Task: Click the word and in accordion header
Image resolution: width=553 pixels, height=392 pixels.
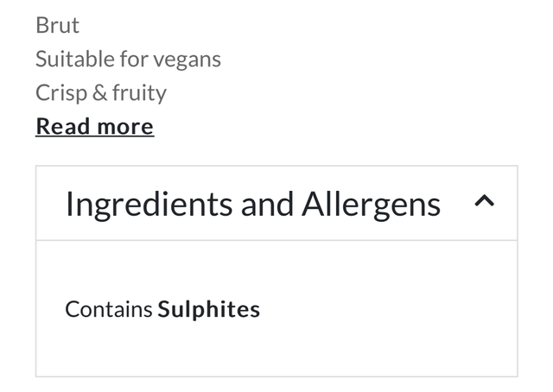Action: point(267,205)
